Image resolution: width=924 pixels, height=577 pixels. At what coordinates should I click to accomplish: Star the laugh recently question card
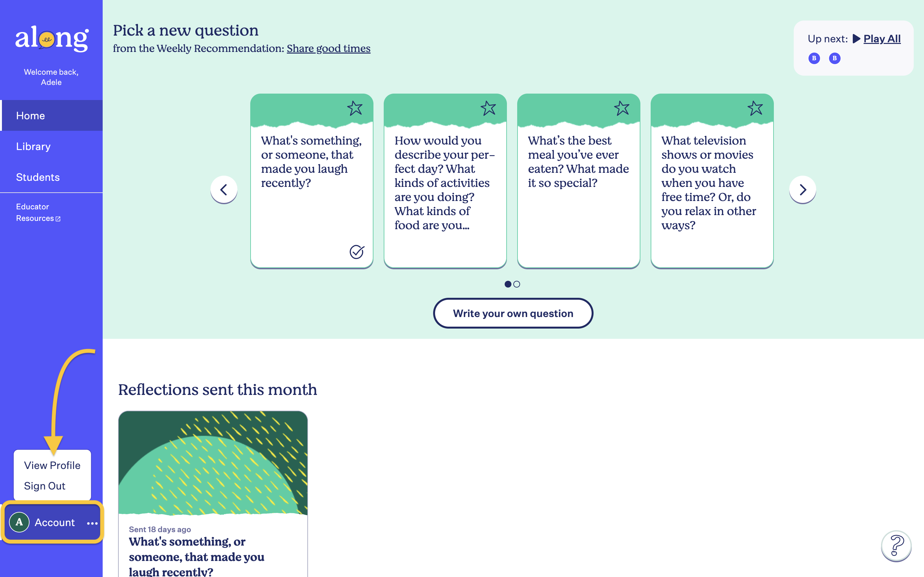[x=355, y=108]
